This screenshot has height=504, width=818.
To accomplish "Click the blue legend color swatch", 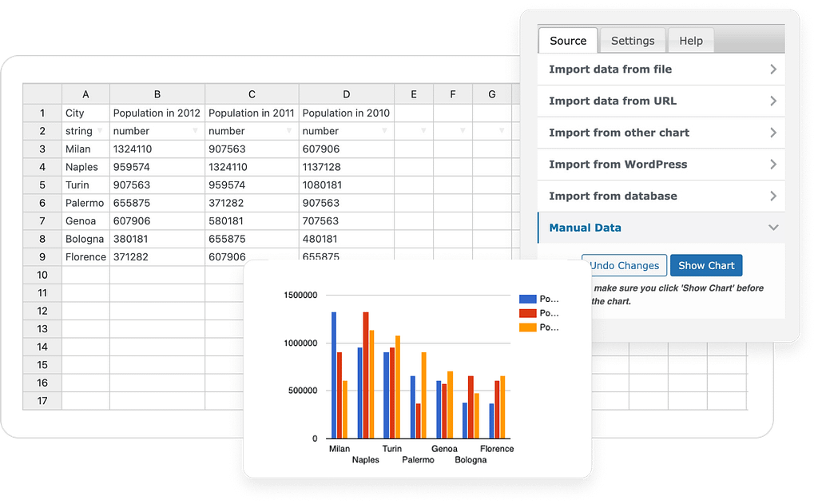I will tap(527, 299).
